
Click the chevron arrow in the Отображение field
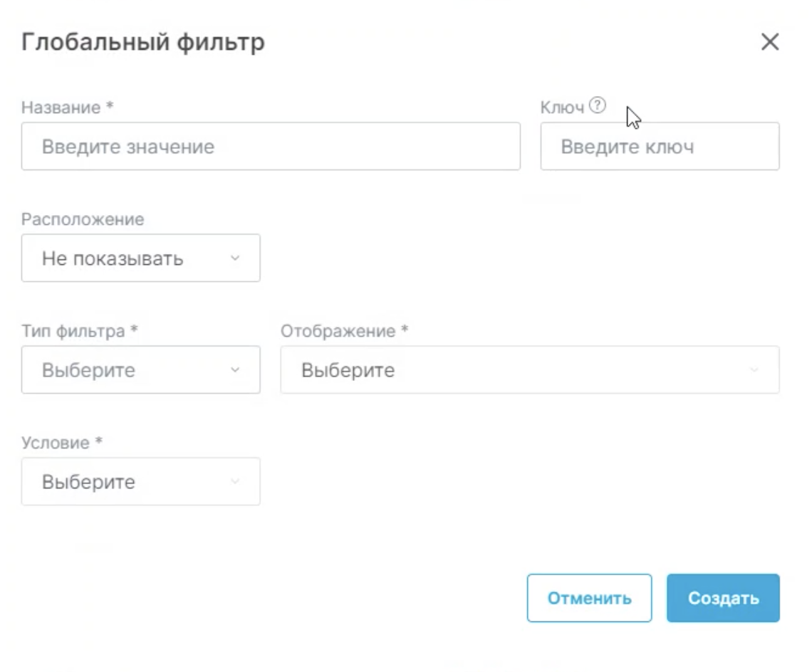pos(754,370)
